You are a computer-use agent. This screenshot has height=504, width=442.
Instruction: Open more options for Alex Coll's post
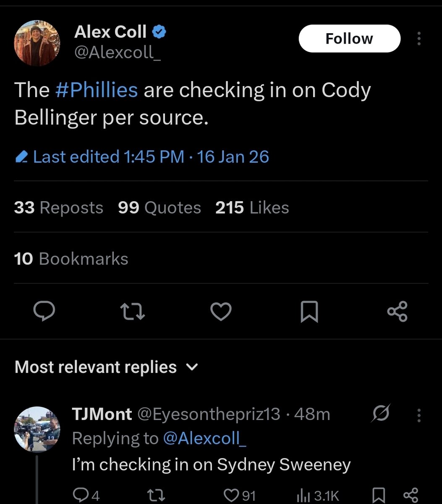(418, 39)
